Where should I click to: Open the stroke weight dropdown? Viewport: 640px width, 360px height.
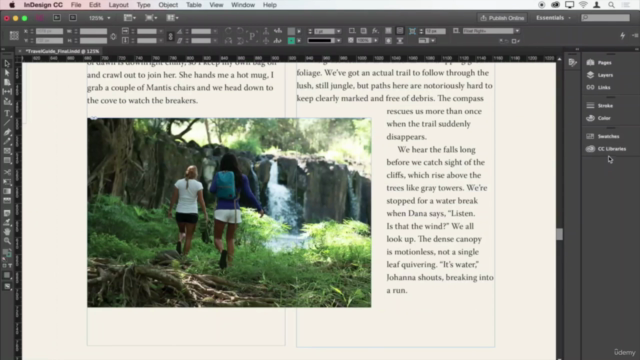click(x=338, y=31)
